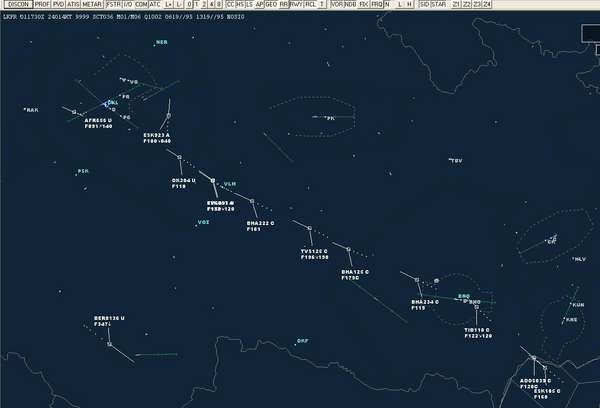Open the ATIS window from the toolbar

73,5
